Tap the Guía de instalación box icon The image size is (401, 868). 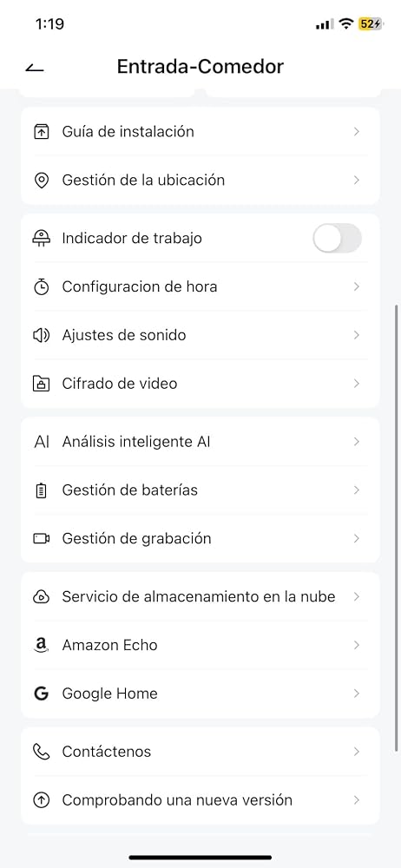pos(42,132)
